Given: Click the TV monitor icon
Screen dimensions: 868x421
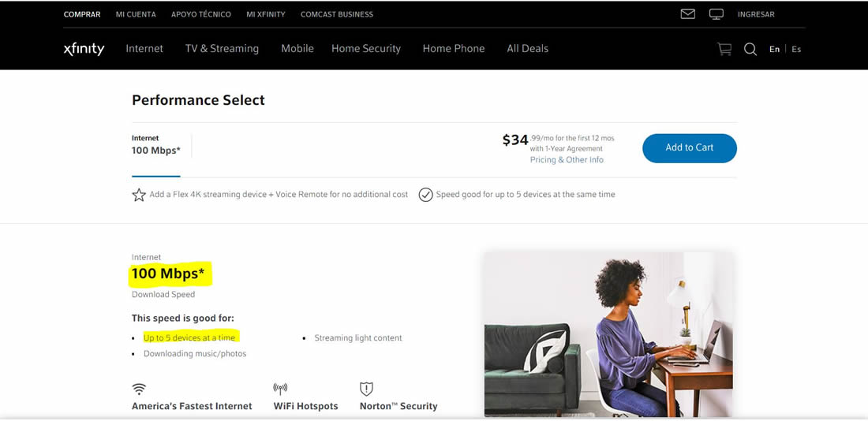Looking at the screenshot, I should point(716,14).
